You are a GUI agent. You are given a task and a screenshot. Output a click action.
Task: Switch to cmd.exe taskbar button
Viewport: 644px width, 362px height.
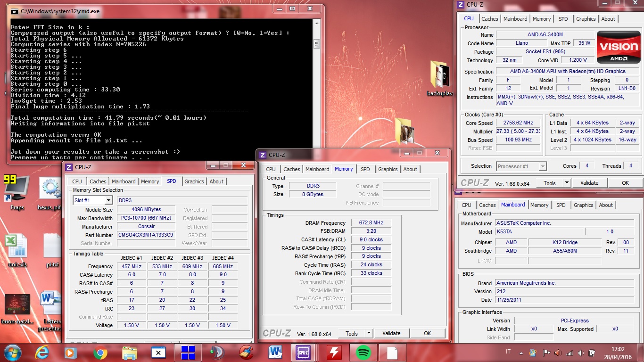point(158,352)
